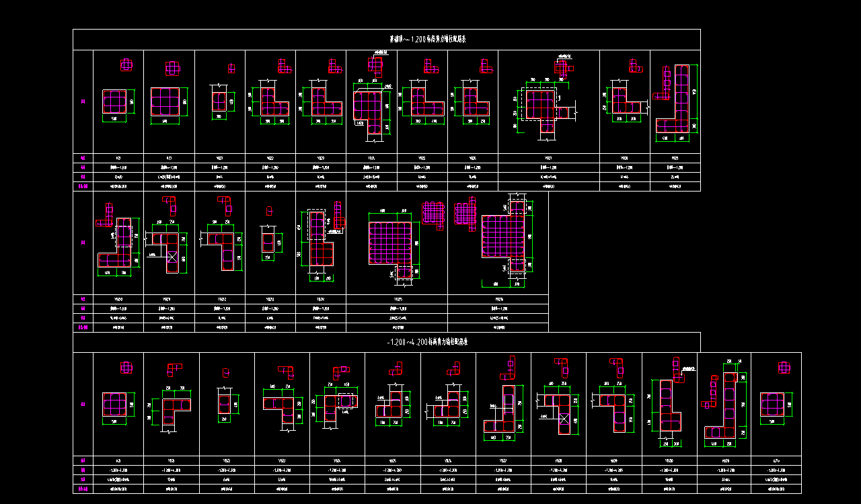Select the YBZ8 label in the upper table
The image size is (861, 504).
(x=625, y=159)
